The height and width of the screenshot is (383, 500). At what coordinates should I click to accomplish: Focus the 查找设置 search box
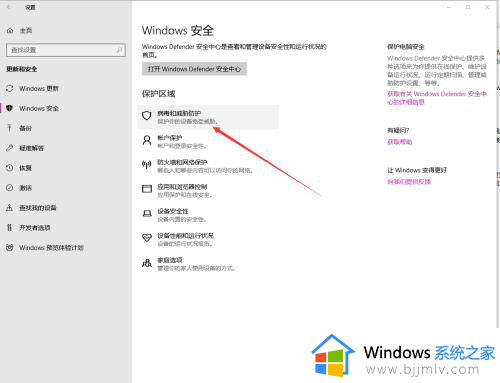(x=66, y=50)
